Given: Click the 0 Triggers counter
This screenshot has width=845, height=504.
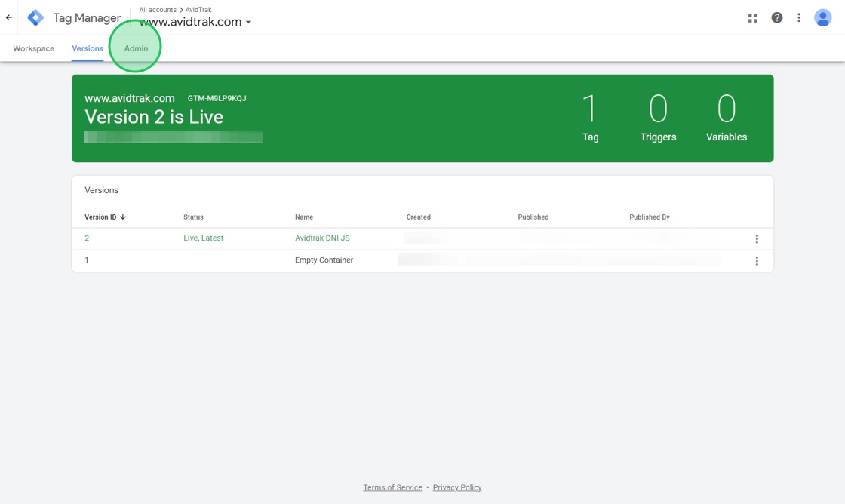Looking at the screenshot, I should tap(658, 117).
